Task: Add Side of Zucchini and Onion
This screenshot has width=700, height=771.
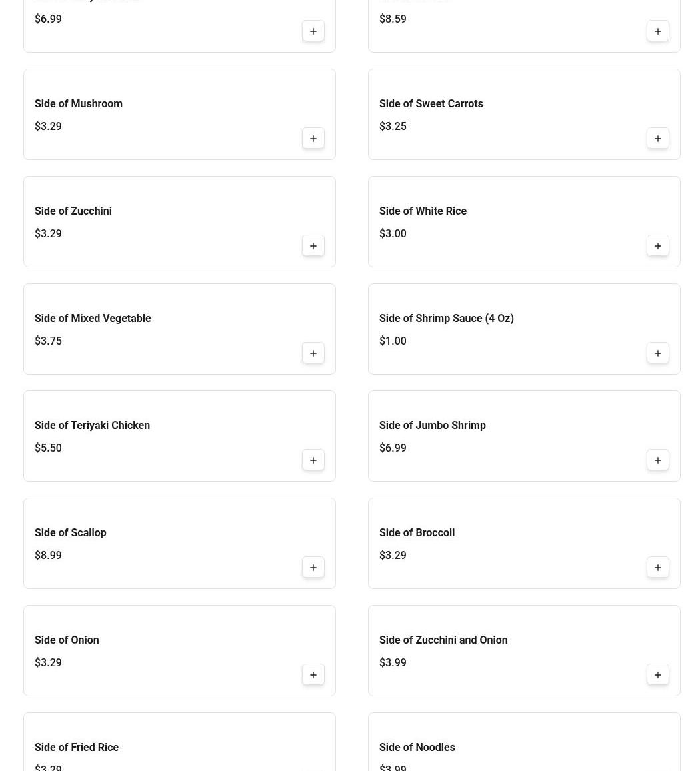Action: click(657, 675)
